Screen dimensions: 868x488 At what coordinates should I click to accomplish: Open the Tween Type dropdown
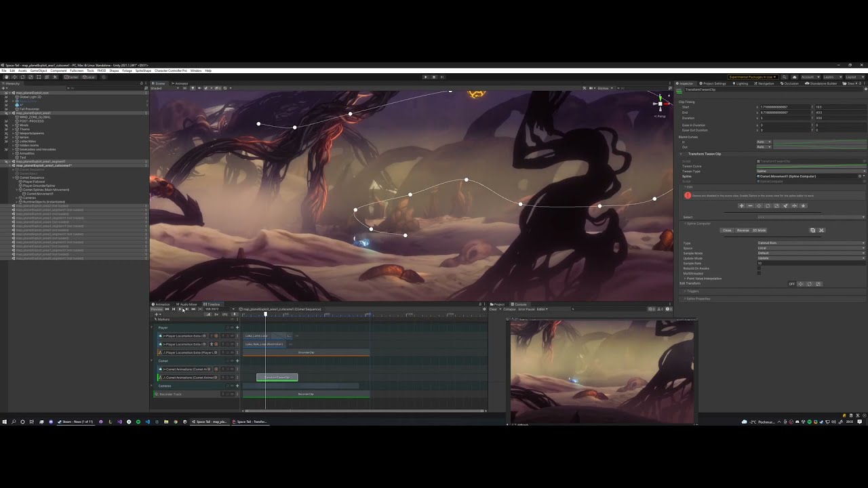click(811, 171)
